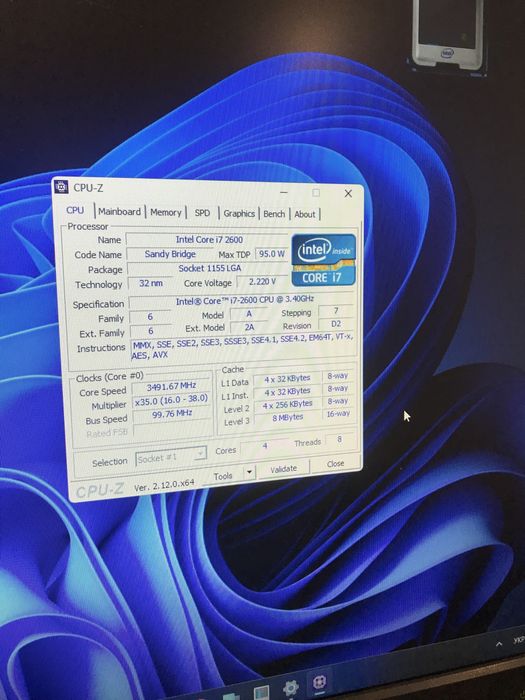Click the Cores value 4

265,446
